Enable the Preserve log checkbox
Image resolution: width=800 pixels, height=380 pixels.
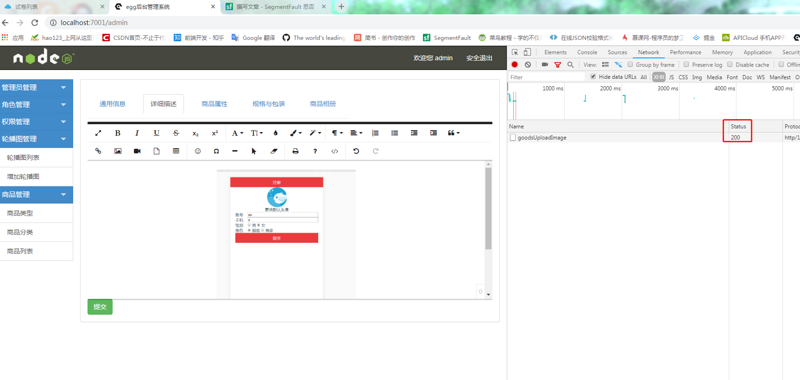686,65
